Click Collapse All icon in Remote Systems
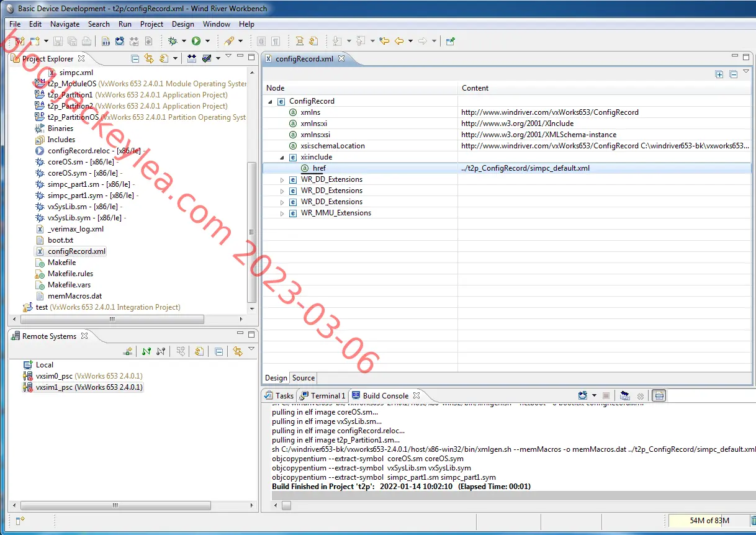The image size is (756, 535). click(x=219, y=351)
